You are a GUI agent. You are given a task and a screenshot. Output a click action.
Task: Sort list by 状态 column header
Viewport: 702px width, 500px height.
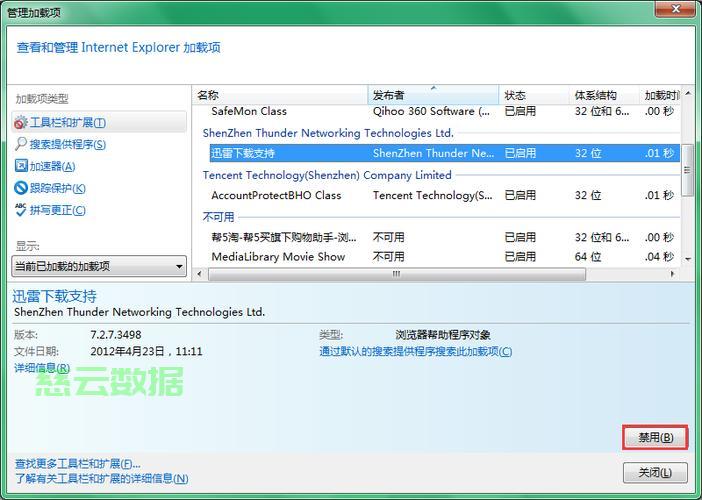pos(534,95)
